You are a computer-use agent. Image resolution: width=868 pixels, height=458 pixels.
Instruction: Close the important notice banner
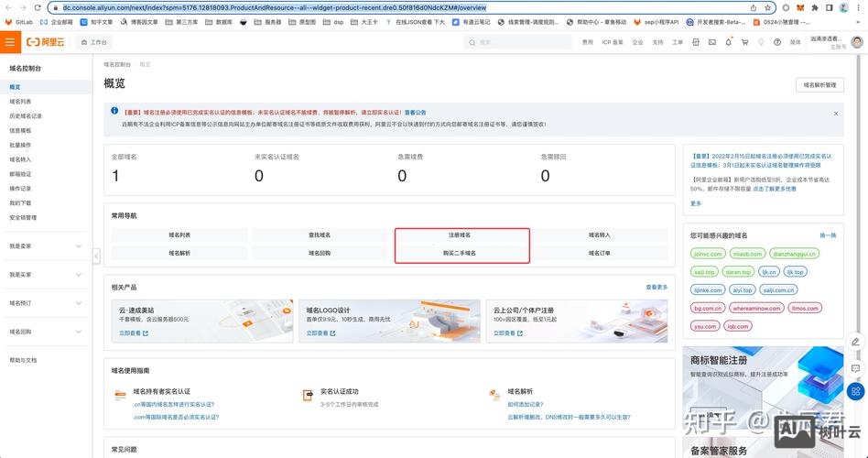point(835,114)
